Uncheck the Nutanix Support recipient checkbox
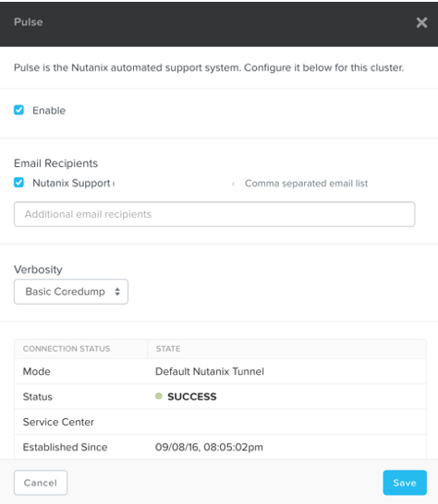 point(19,183)
